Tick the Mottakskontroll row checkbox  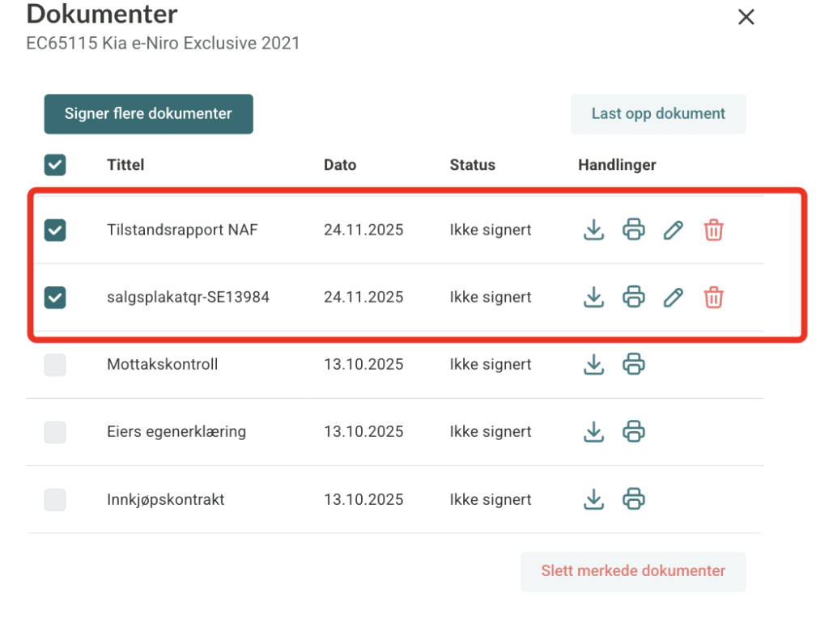point(55,365)
